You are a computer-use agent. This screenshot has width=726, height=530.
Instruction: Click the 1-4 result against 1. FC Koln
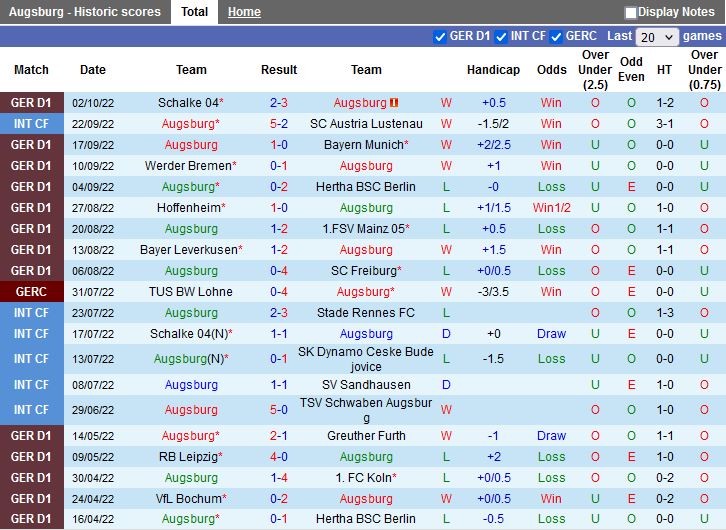pos(279,478)
